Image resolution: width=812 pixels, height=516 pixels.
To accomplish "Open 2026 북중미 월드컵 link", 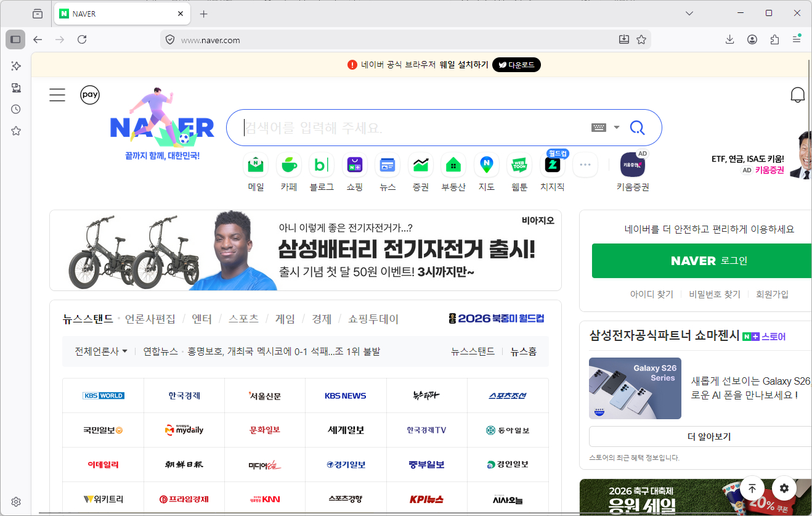I will click(497, 319).
